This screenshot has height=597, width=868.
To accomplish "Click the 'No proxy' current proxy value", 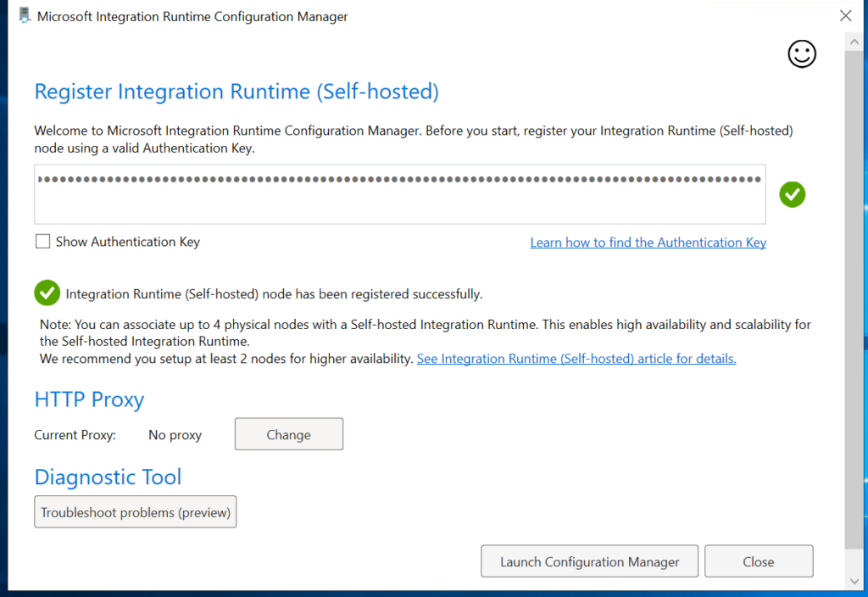I will click(x=175, y=435).
